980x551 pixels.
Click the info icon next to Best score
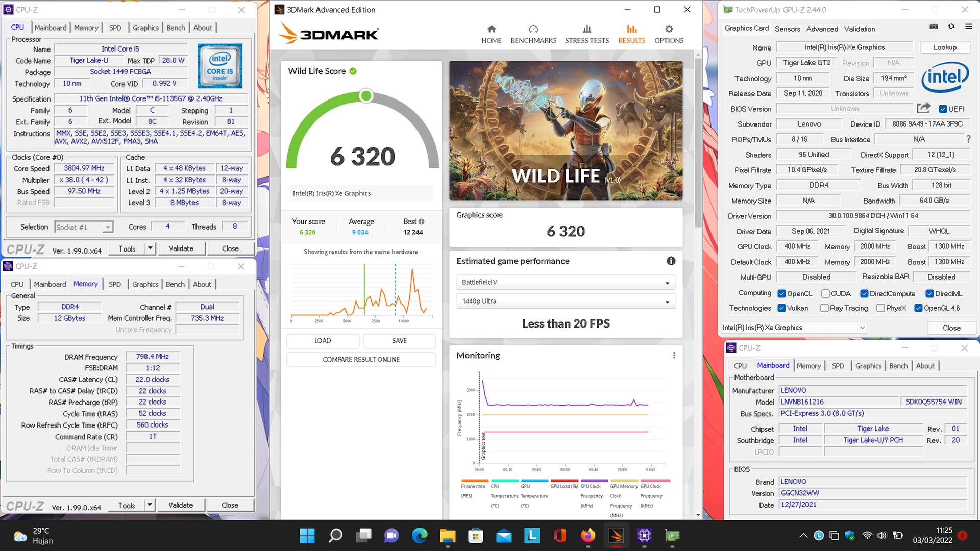pos(421,222)
